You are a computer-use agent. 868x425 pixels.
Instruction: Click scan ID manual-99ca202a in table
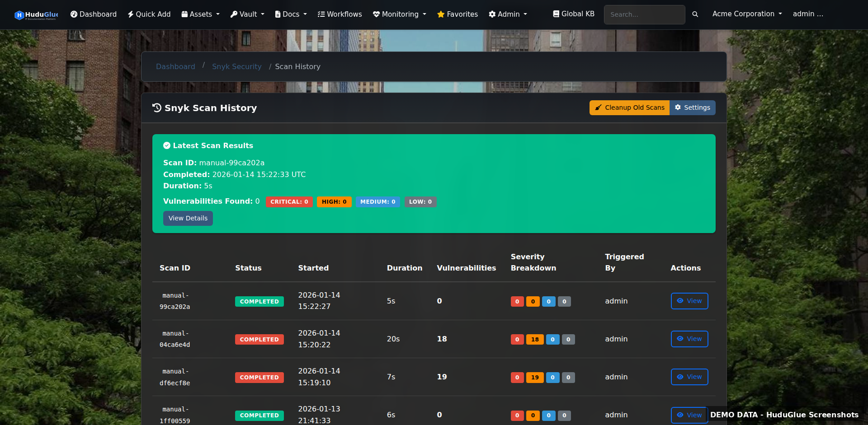pyautogui.click(x=175, y=301)
